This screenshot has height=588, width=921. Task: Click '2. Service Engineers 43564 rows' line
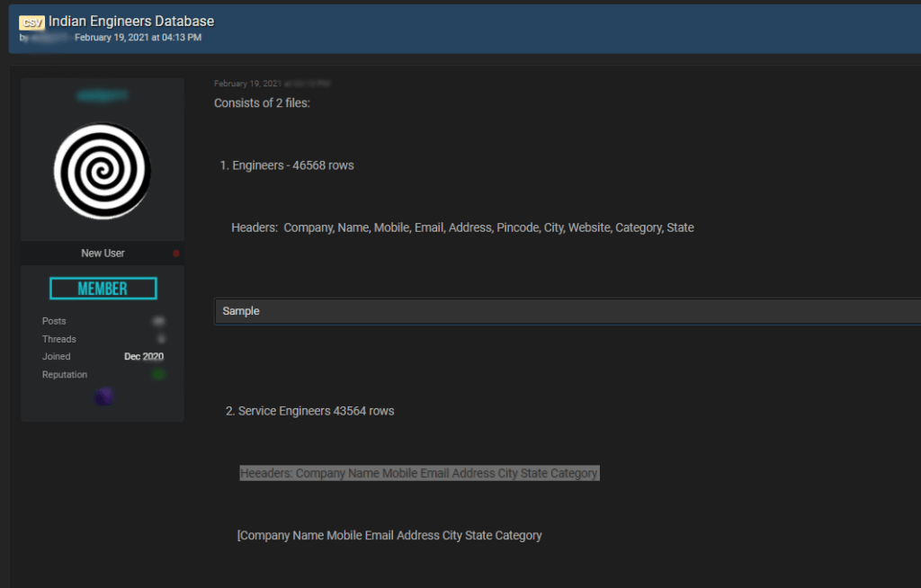310,411
